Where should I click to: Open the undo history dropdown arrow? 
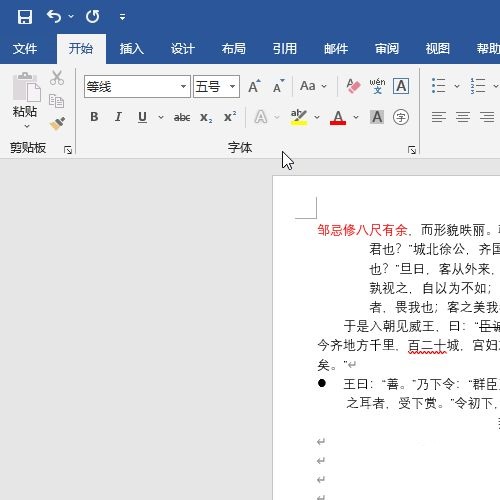[71, 16]
